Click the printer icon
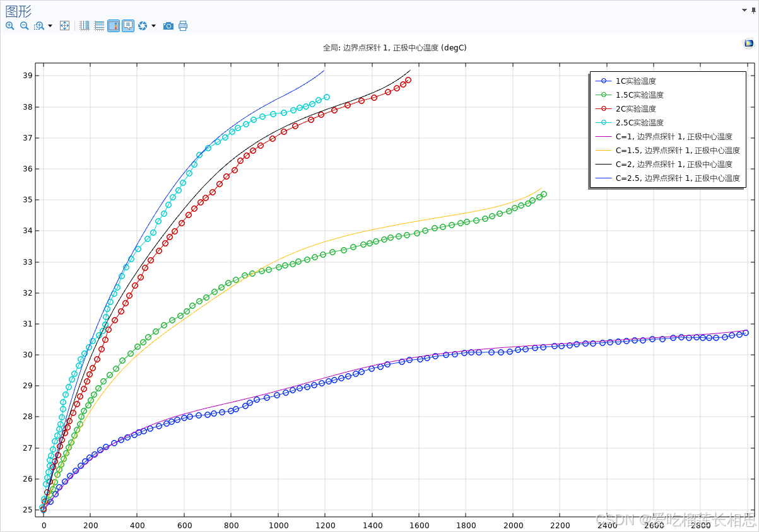 183,26
